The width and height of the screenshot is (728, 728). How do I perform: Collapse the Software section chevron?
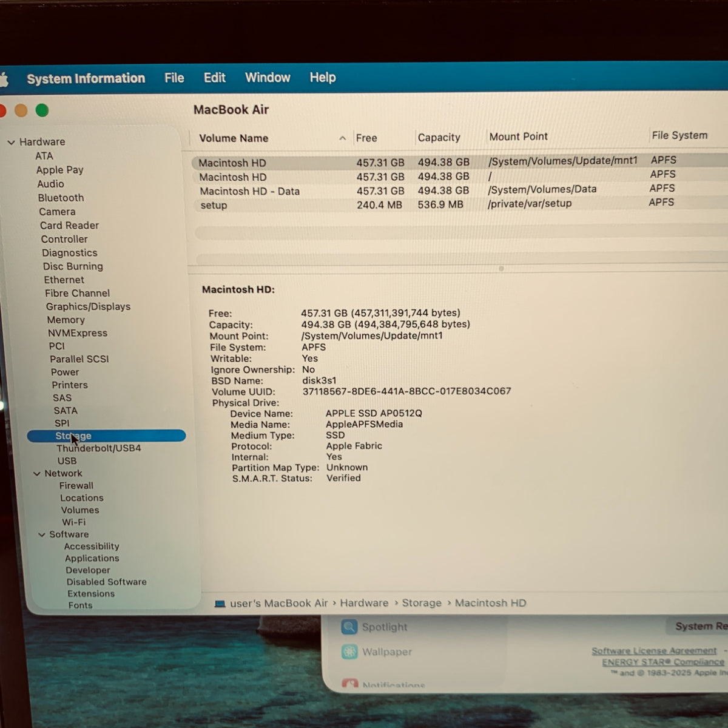pos(42,534)
